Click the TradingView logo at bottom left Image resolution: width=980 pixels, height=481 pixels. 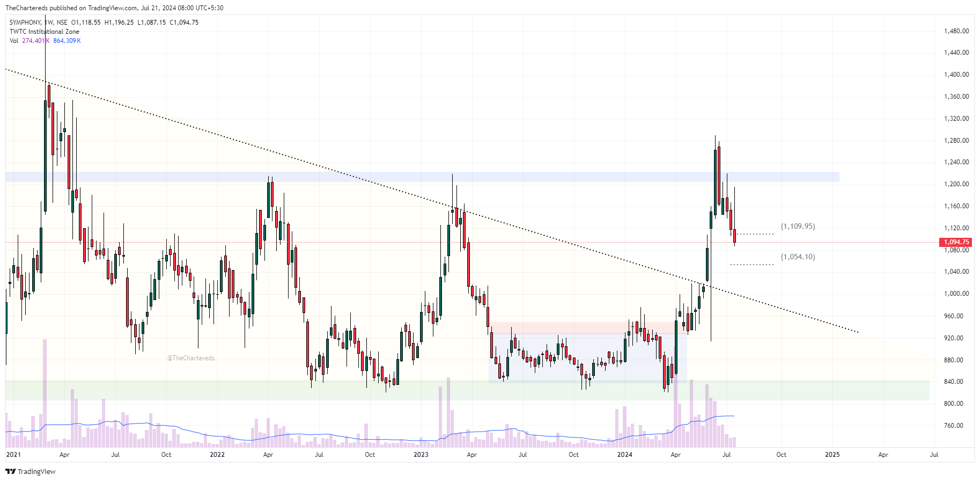(x=30, y=471)
